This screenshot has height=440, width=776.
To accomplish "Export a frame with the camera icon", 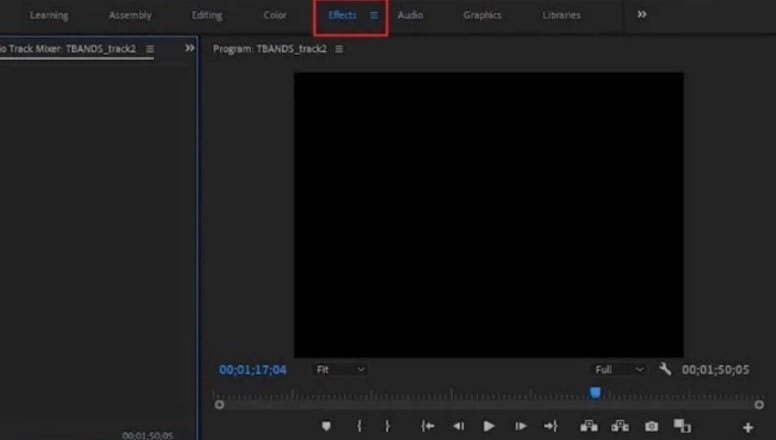I will pos(652,426).
